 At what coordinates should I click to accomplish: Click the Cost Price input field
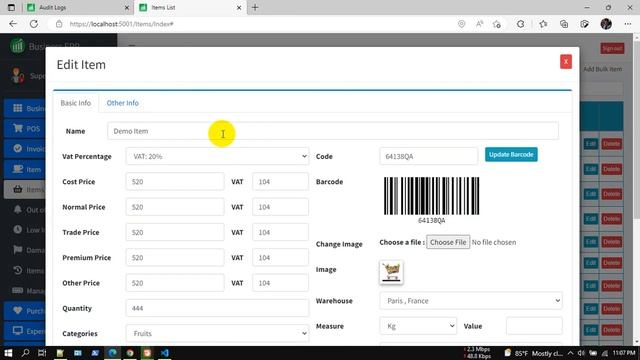point(175,182)
